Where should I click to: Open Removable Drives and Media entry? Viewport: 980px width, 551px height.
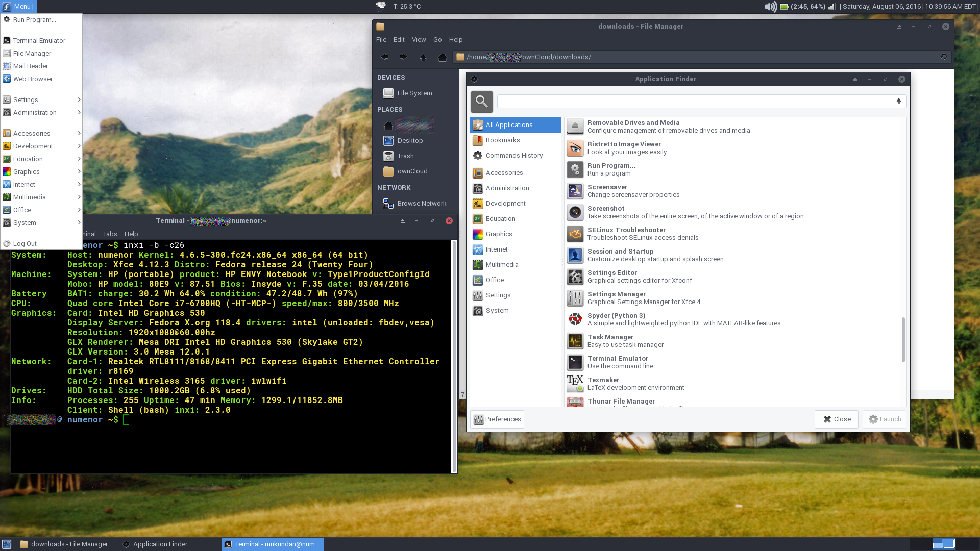pos(732,127)
